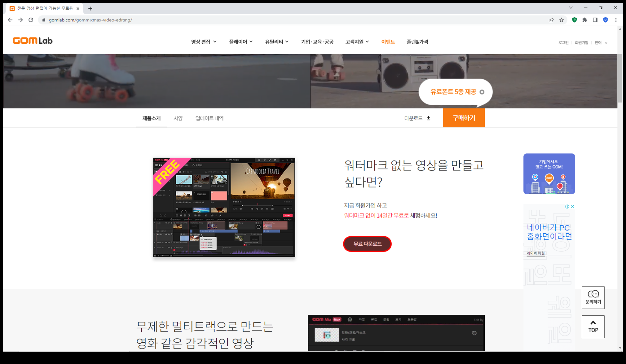Click the orange 구매하기 button
Image resolution: width=626 pixels, height=364 pixels.
464,118
